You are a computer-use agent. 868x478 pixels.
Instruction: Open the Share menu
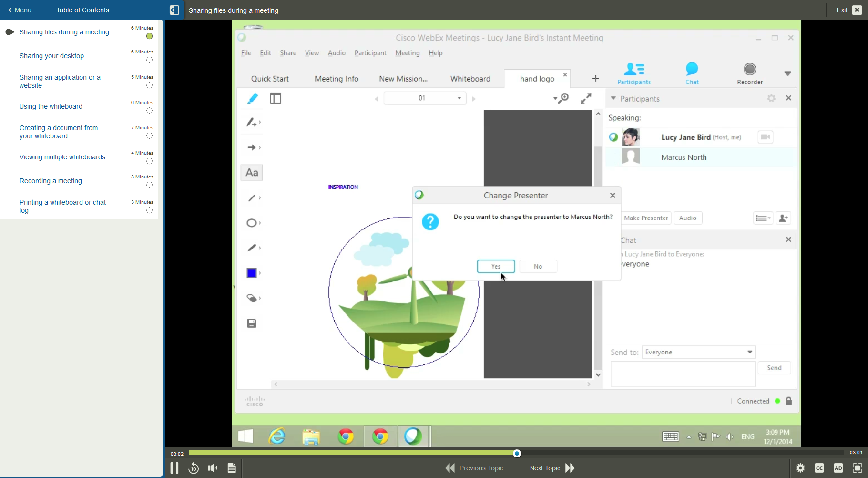tap(287, 53)
